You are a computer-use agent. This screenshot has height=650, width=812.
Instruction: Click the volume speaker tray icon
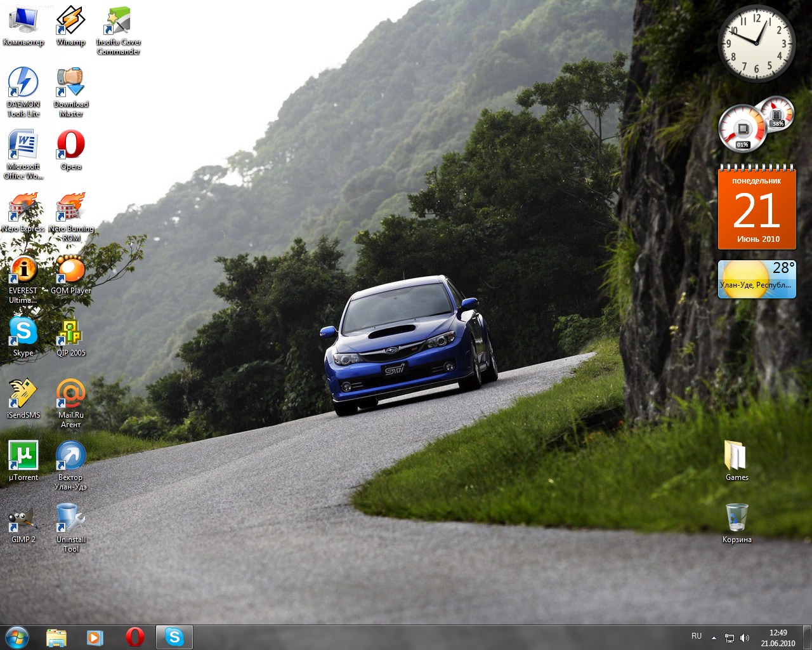745,638
